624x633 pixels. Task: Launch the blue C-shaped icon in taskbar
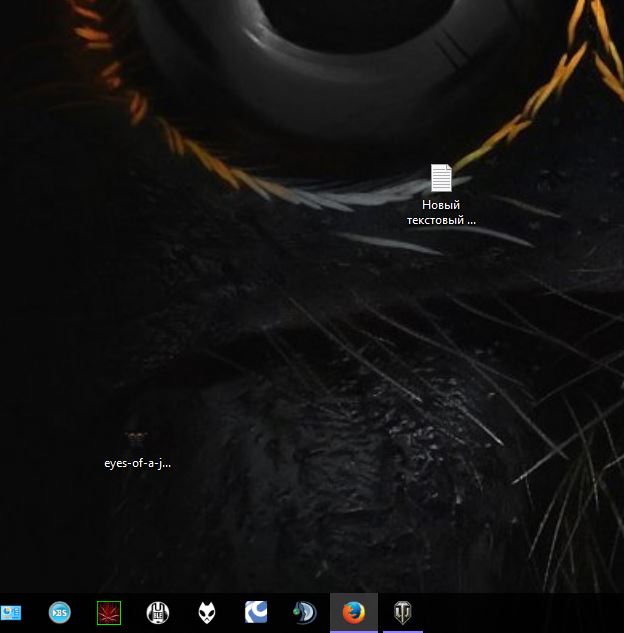tap(256, 612)
